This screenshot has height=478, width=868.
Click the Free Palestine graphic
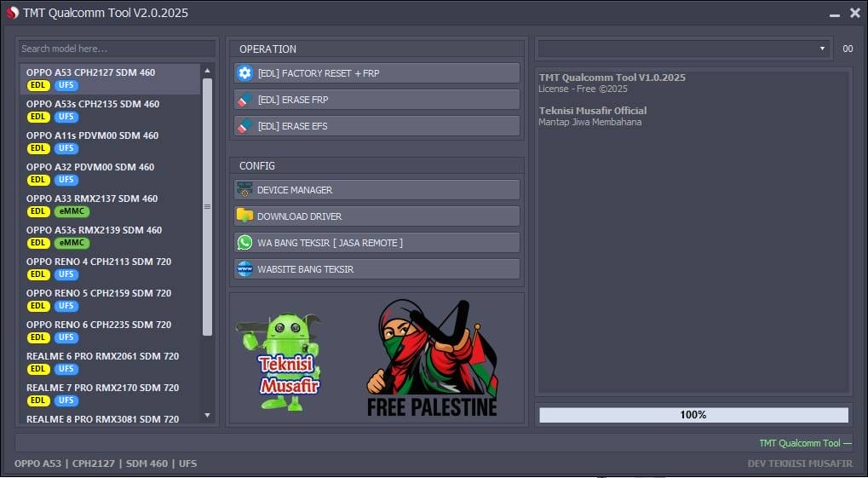pyautogui.click(x=433, y=358)
